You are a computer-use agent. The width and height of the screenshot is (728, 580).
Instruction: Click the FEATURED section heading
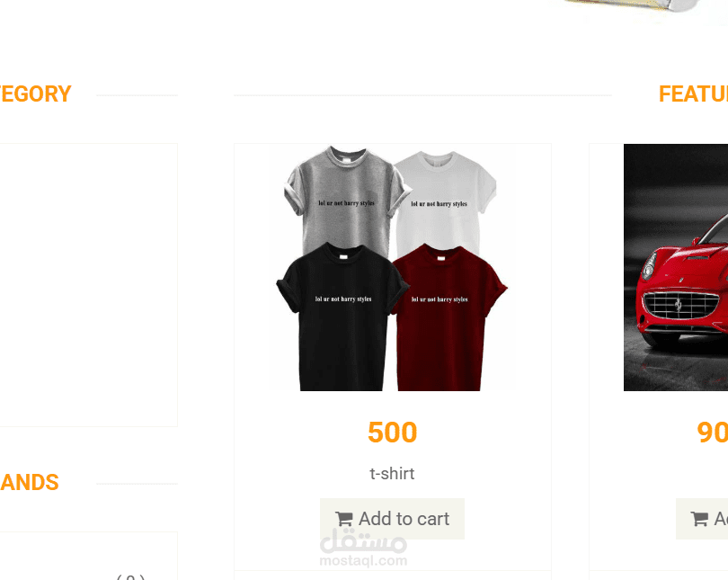click(x=693, y=94)
